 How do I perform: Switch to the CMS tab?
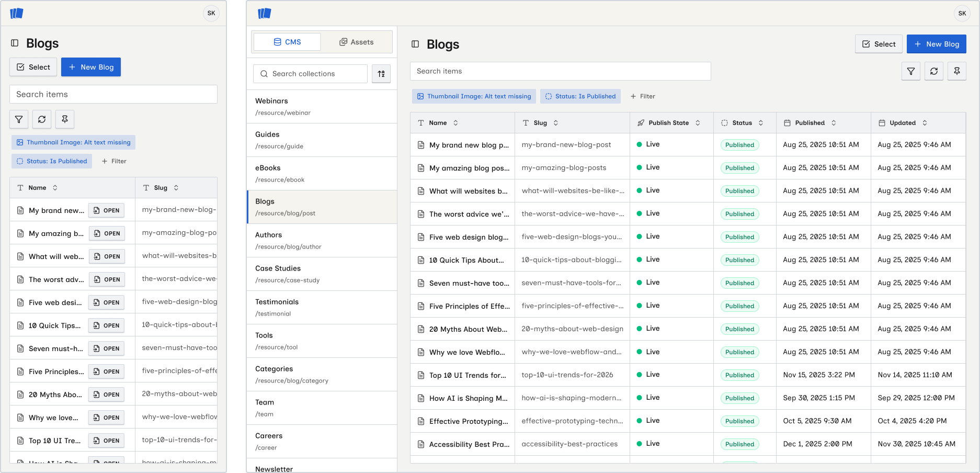tap(287, 42)
